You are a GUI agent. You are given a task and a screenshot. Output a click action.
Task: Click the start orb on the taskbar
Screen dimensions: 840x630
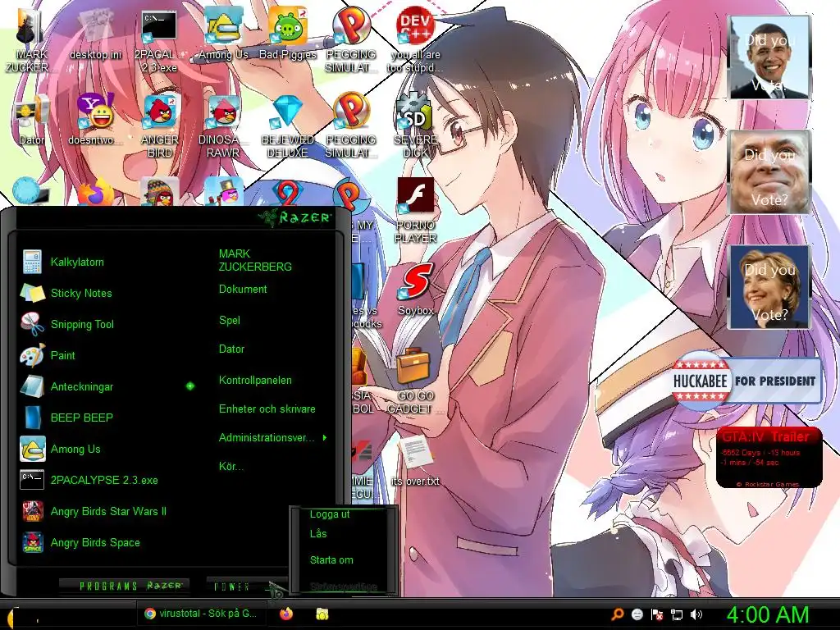pyautogui.click(x=11, y=617)
